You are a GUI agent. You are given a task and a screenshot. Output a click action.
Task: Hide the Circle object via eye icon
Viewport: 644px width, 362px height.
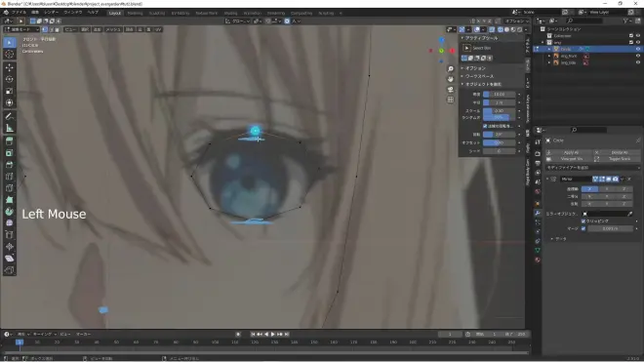(x=638, y=49)
